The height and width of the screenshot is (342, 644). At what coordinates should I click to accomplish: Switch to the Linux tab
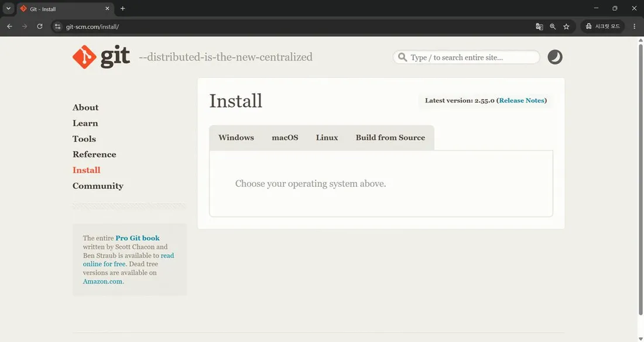coord(327,138)
